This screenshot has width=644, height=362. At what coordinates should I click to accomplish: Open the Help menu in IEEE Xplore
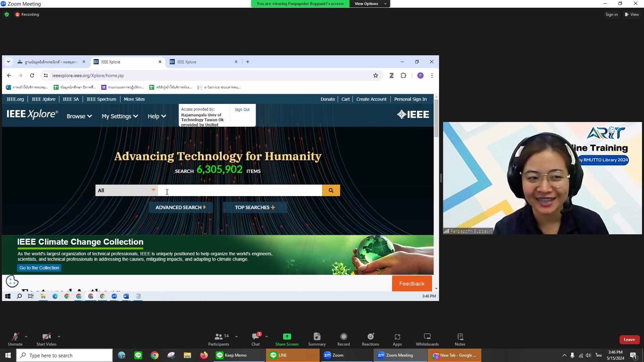tap(157, 116)
